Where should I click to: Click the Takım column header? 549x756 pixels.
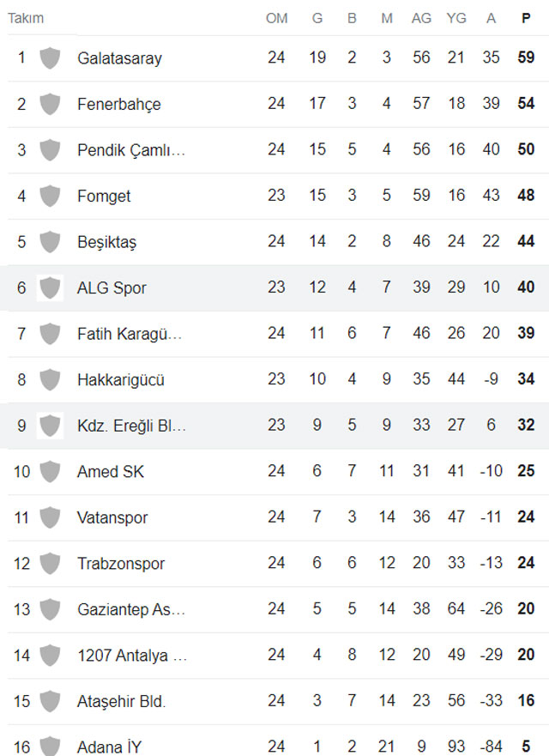[26, 18]
